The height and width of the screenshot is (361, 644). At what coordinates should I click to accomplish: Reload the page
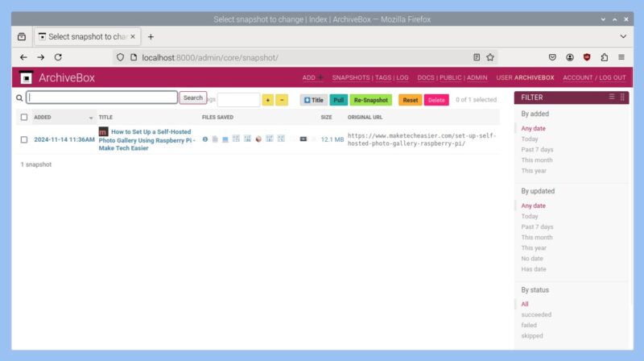coord(58,57)
